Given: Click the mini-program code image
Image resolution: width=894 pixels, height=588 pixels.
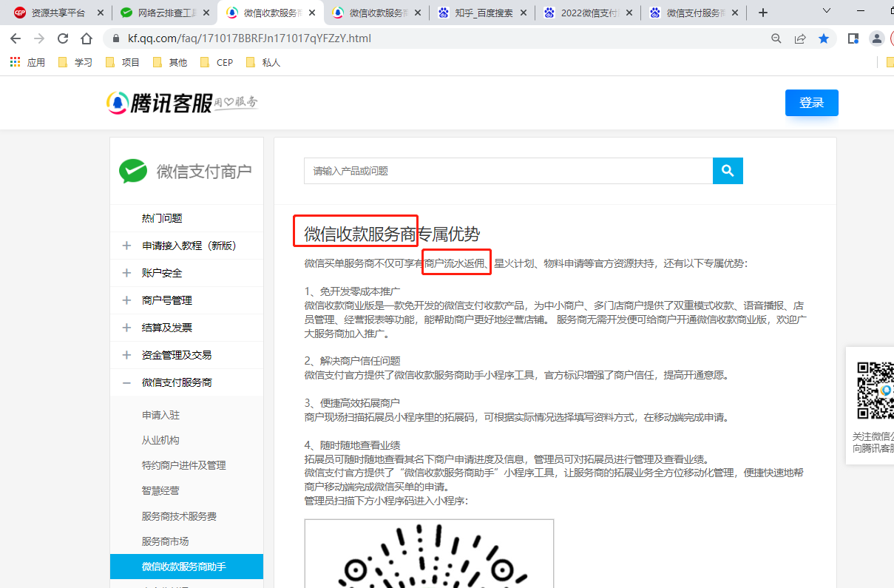Looking at the screenshot, I should [x=429, y=553].
